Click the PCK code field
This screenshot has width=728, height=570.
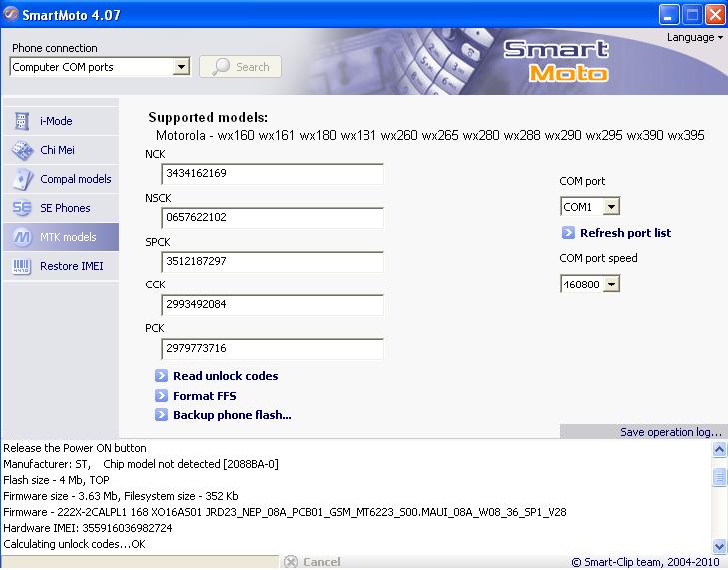[272, 349]
